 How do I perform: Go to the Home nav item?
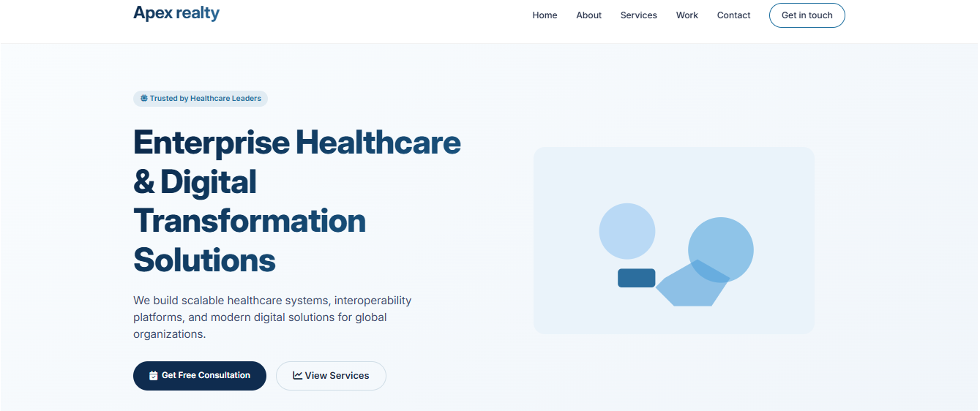[545, 15]
